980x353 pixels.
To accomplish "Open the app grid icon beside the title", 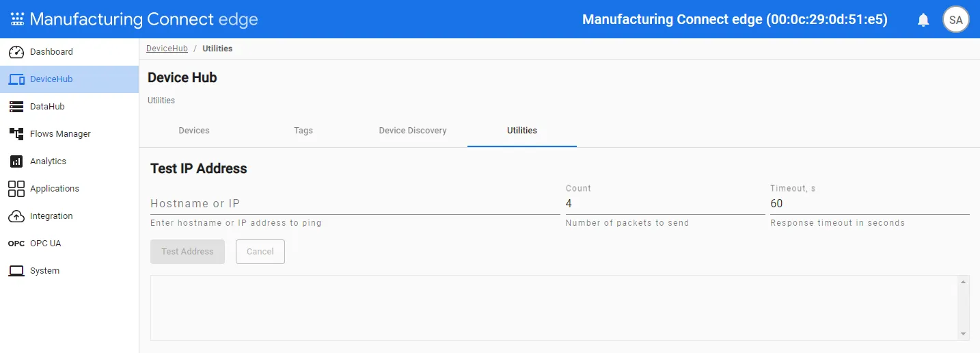I will (x=17, y=19).
